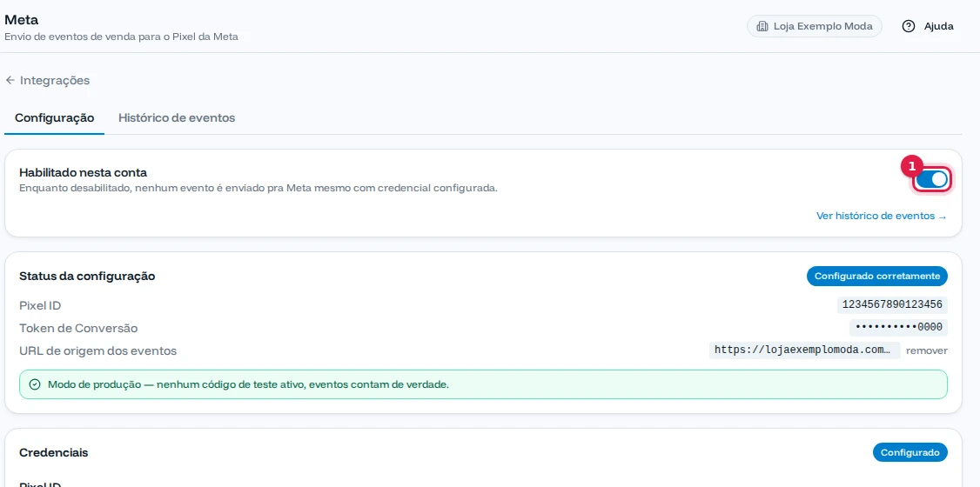Click the Credenciais heading

point(54,453)
